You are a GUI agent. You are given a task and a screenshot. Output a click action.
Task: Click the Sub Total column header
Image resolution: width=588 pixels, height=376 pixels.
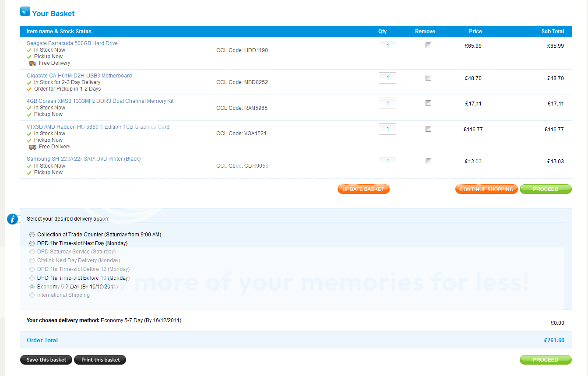[x=553, y=32]
